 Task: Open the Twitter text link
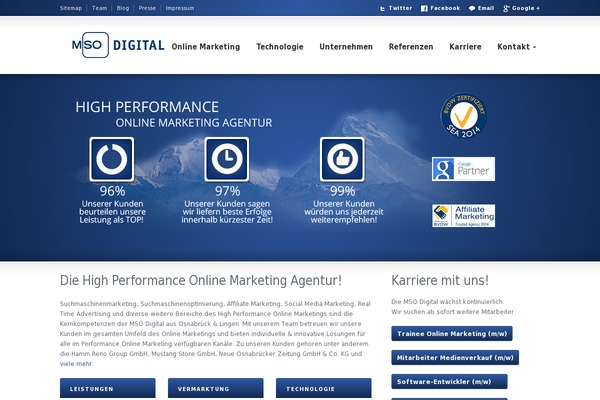[x=400, y=8]
